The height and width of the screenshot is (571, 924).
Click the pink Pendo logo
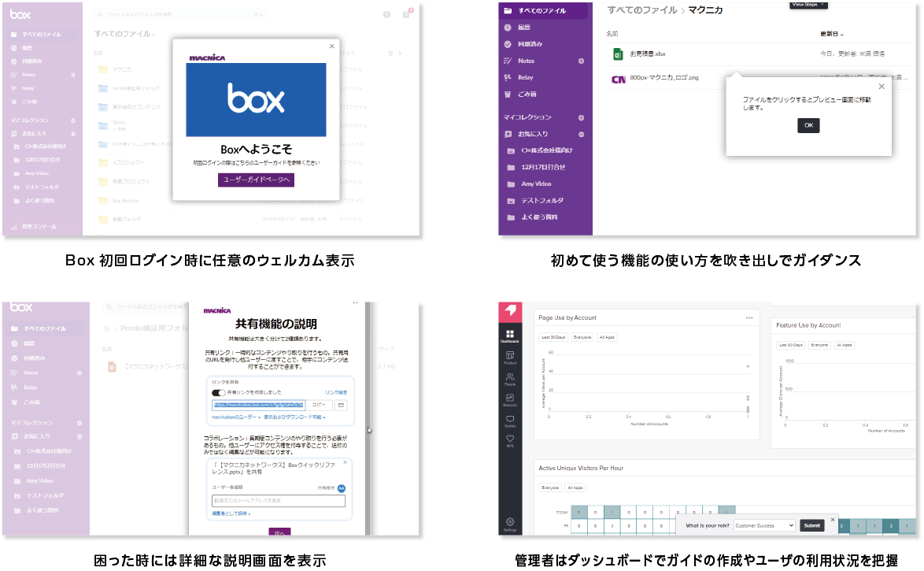[x=510, y=311]
